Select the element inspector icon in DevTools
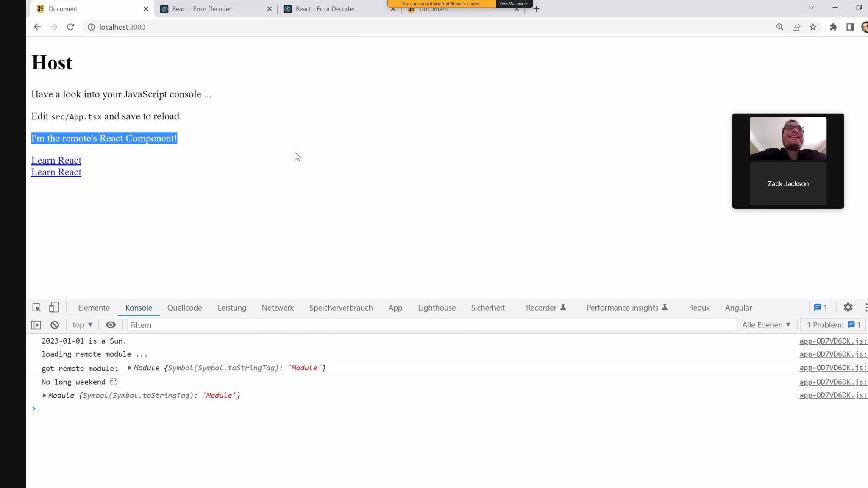Image resolution: width=868 pixels, height=488 pixels. point(36,307)
